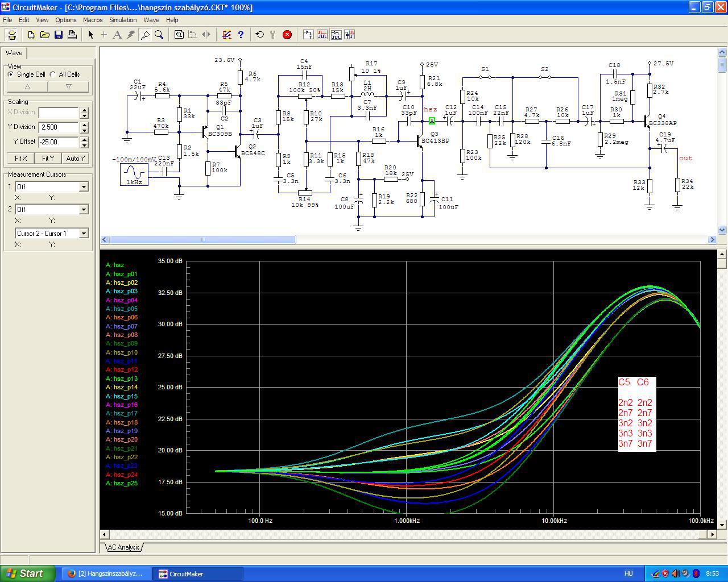728x582 pixels.
Task: Click the red stop simulation icon
Action: coord(287,35)
